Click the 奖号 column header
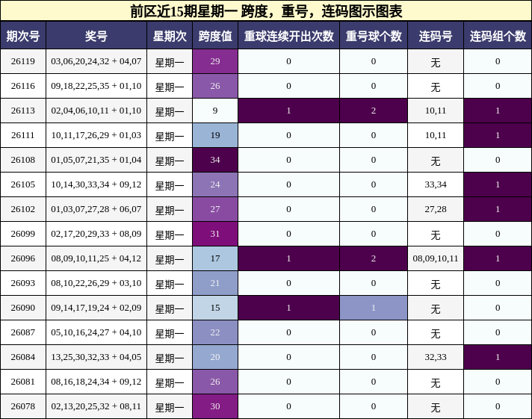 click(96, 36)
